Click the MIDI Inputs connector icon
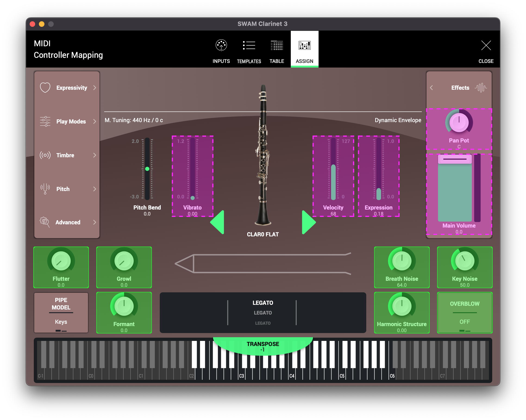526x420 pixels. pos(221,45)
